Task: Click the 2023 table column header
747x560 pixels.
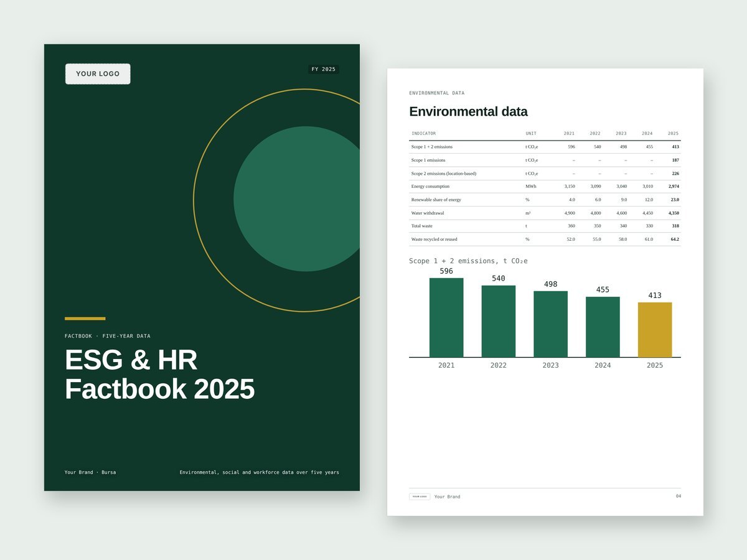Action: pos(621,133)
